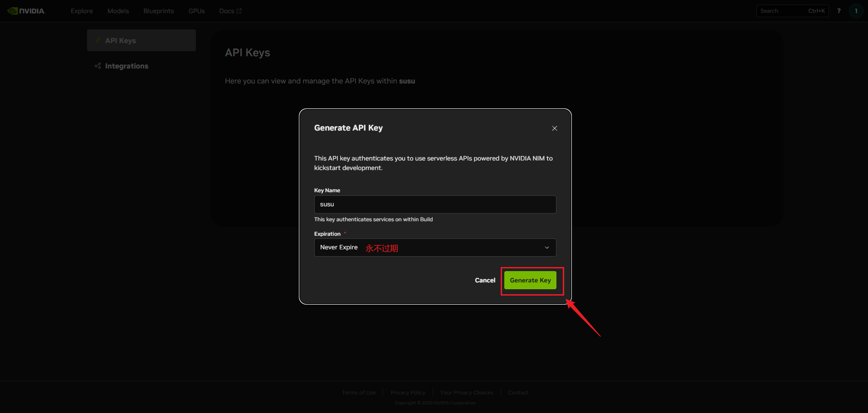Open the help question mark icon

pyautogui.click(x=839, y=11)
